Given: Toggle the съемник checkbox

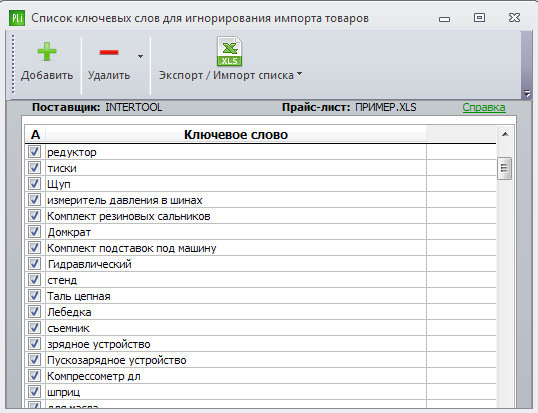Looking at the screenshot, I should tap(34, 328).
